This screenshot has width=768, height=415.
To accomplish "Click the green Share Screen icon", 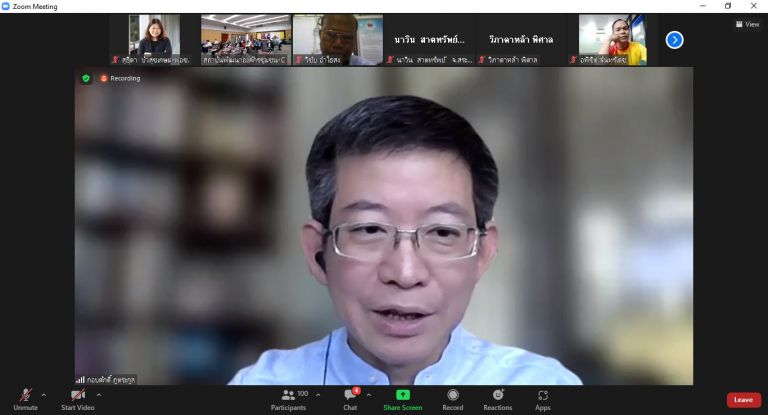I will pyautogui.click(x=403, y=395).
